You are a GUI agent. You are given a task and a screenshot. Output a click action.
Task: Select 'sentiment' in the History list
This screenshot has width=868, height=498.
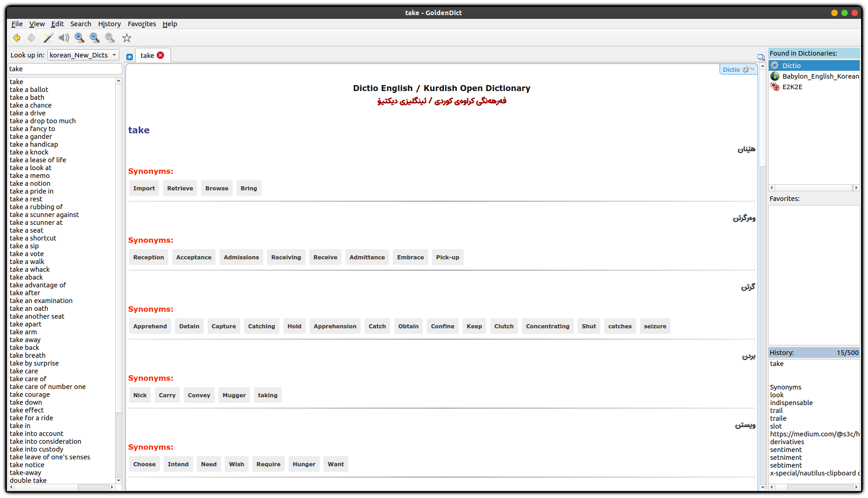[x=786, y=450]
